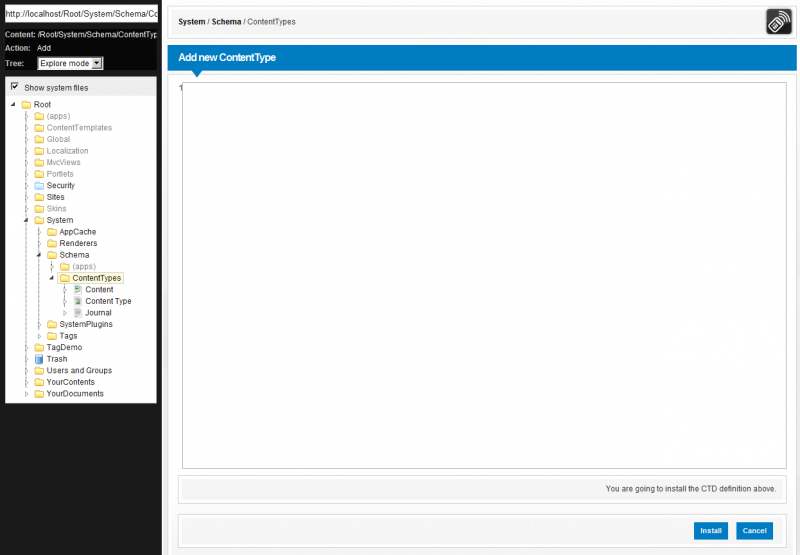Uncheck Show system files checkbox
Viewport: 800px width, 555px height.
[15, 86]
